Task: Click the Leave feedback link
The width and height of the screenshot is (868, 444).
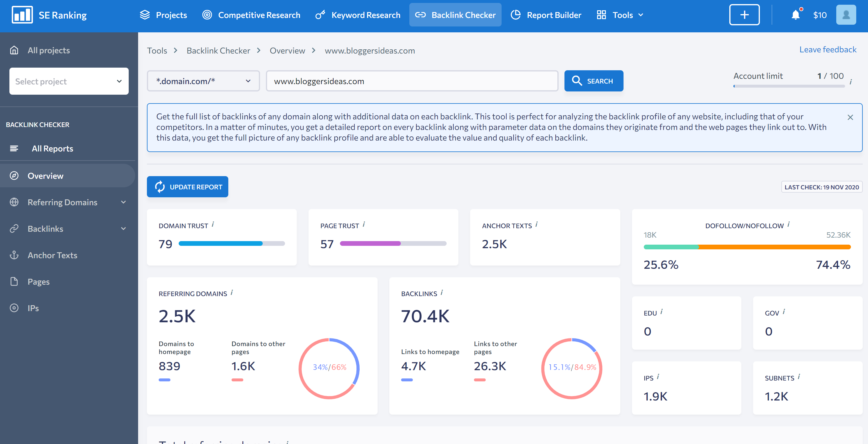Action: tap(827, 49)
